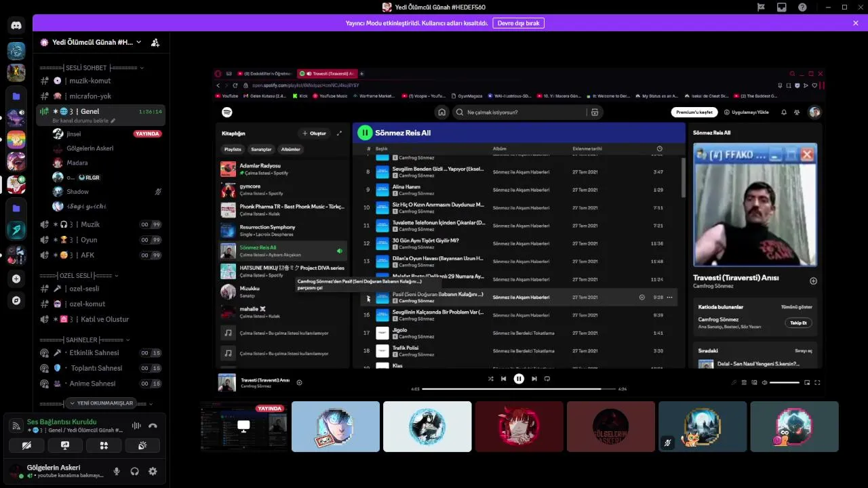Open the Discord help question mark

coord(803,7)
